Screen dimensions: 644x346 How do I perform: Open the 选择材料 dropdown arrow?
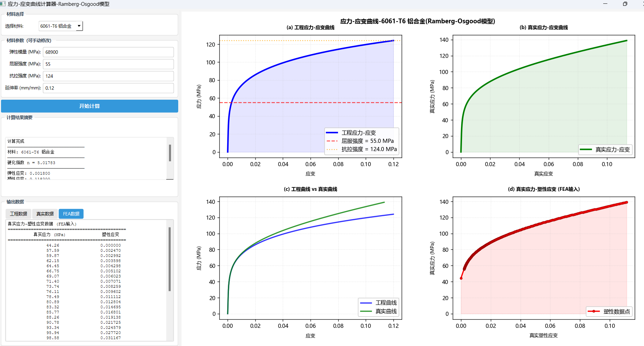coord(79,26)
